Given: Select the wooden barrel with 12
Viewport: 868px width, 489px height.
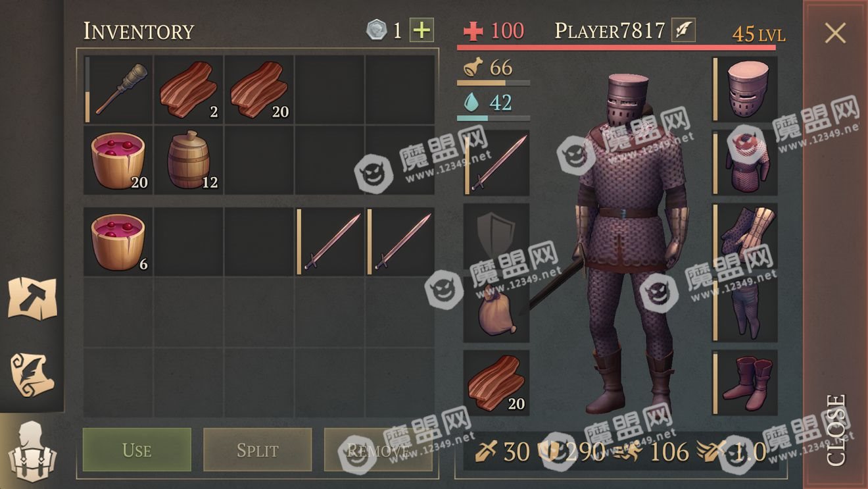Looking at the screenshot, I should pos(189,160).
